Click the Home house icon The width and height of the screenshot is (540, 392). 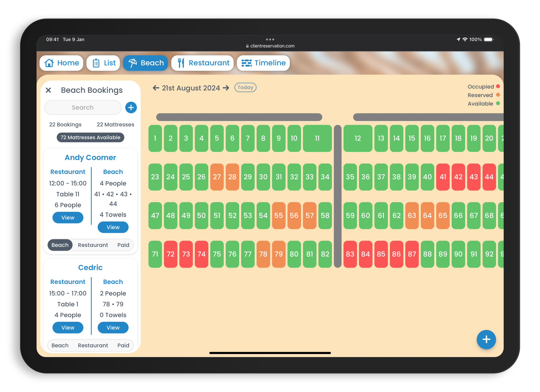pyautogui.click(x=49, y=63)
